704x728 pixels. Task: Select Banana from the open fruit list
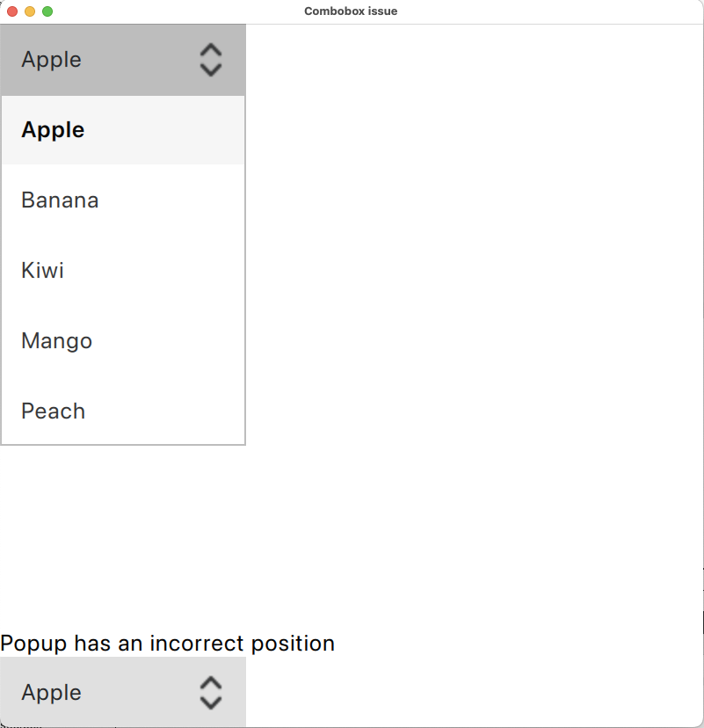123,200
